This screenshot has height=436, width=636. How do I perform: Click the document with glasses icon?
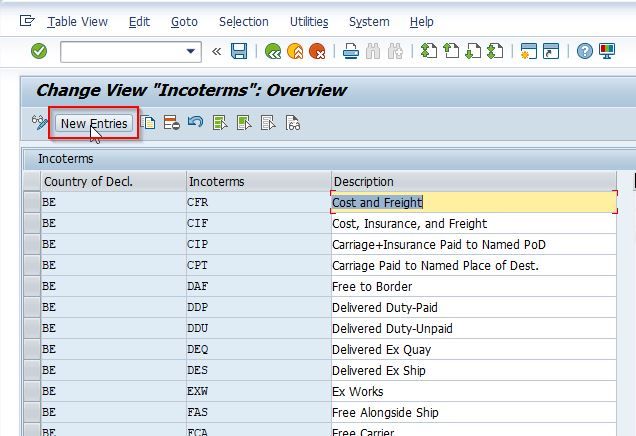coord(293,122)
